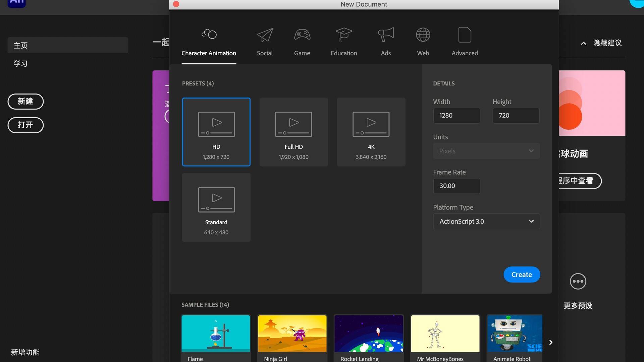Switch to the Character Animation tab
Viewport: 644px width, 362px height.
pos(209,42)
